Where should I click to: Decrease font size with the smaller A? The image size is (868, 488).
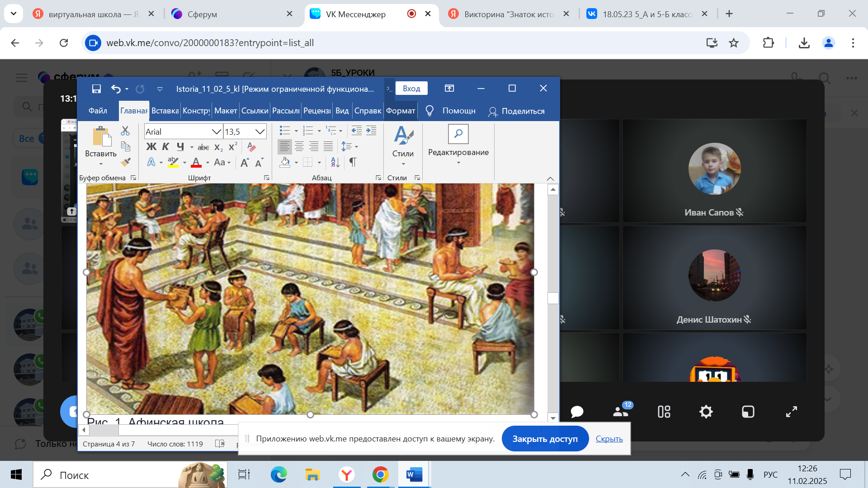coord(259,163)
